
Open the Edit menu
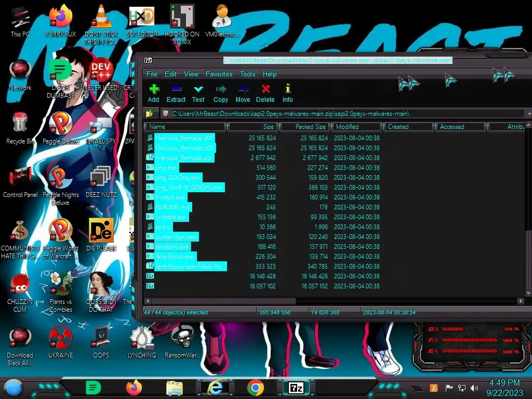[170, 74]
